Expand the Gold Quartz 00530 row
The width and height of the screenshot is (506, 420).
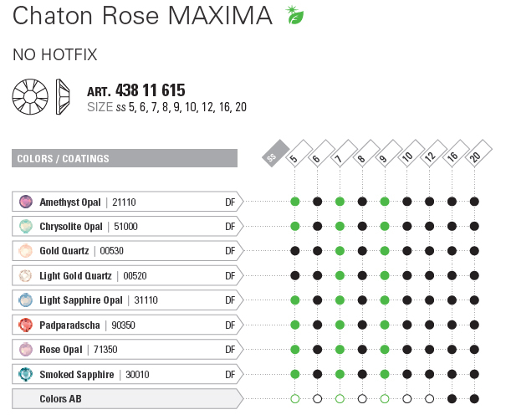coord(125,250)
